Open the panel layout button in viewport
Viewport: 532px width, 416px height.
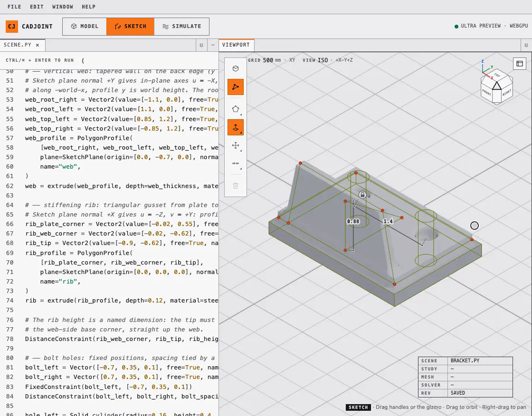[520, 64]
